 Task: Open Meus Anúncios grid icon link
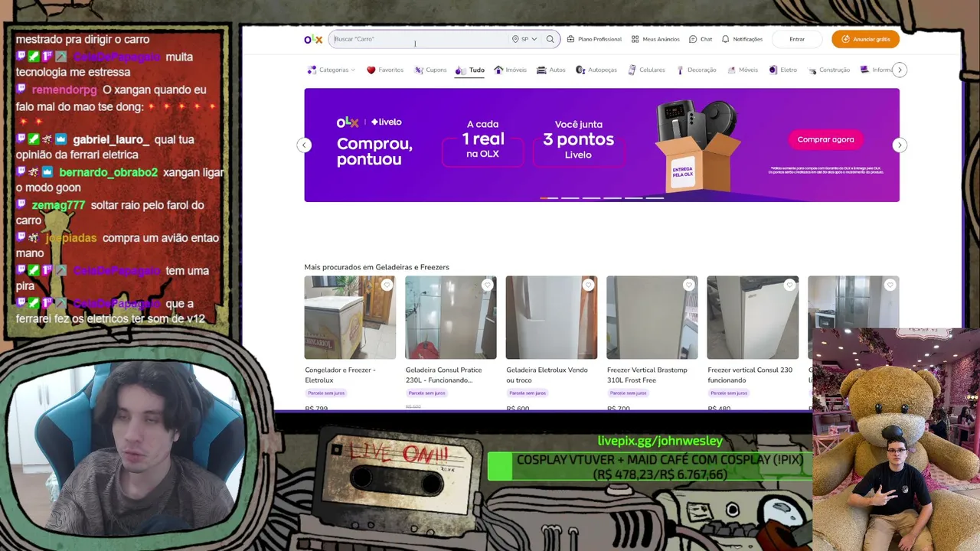click(655, 39)
